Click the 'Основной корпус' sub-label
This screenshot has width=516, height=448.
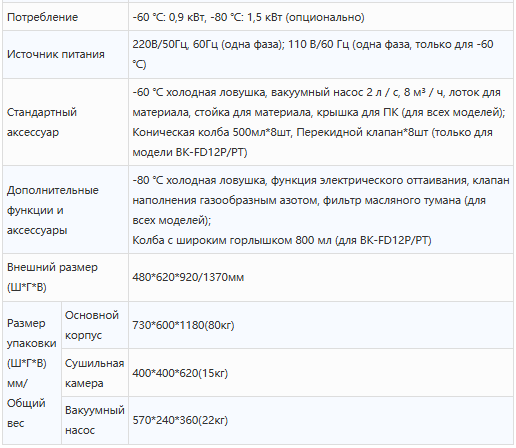[92, 325]
